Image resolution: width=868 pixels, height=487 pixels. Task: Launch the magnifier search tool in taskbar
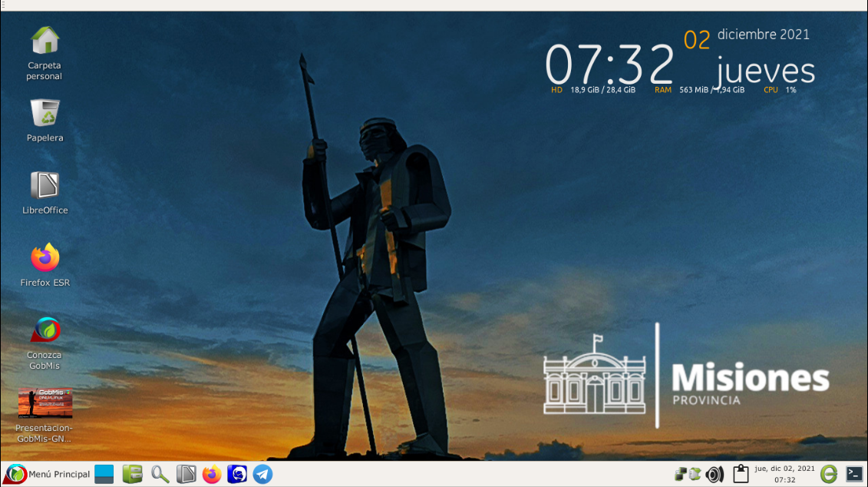160,474
